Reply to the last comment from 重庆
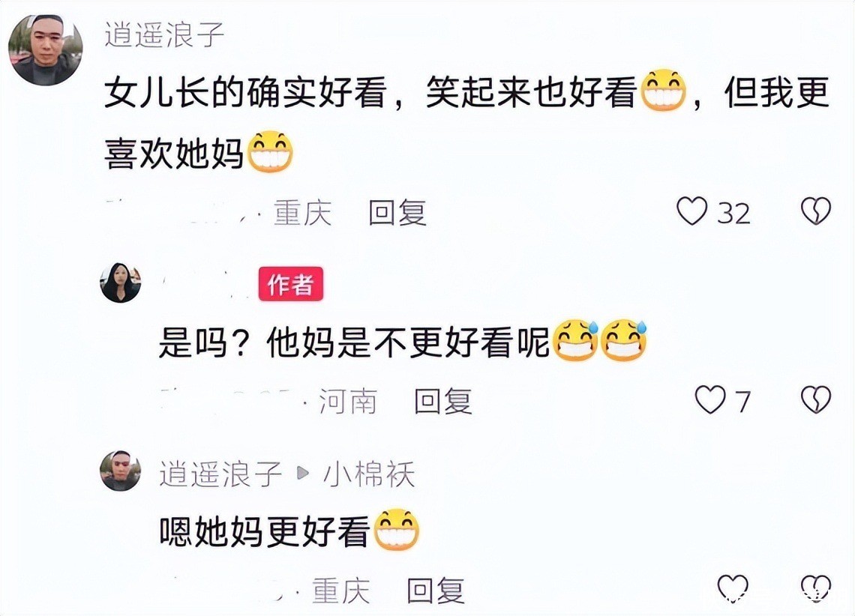Viewport: 855px width, 616px height. pyautogui.click(x=436, y=591)
